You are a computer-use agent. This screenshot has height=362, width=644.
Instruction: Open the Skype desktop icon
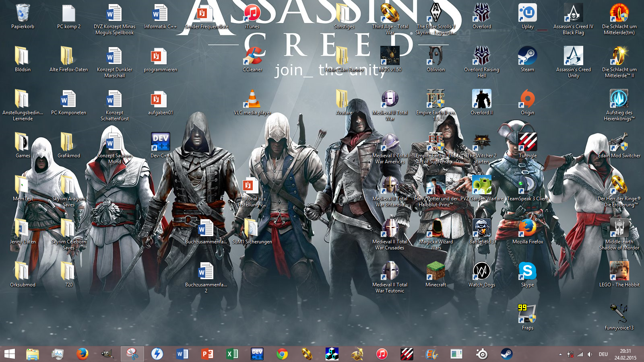coord(527,271)
